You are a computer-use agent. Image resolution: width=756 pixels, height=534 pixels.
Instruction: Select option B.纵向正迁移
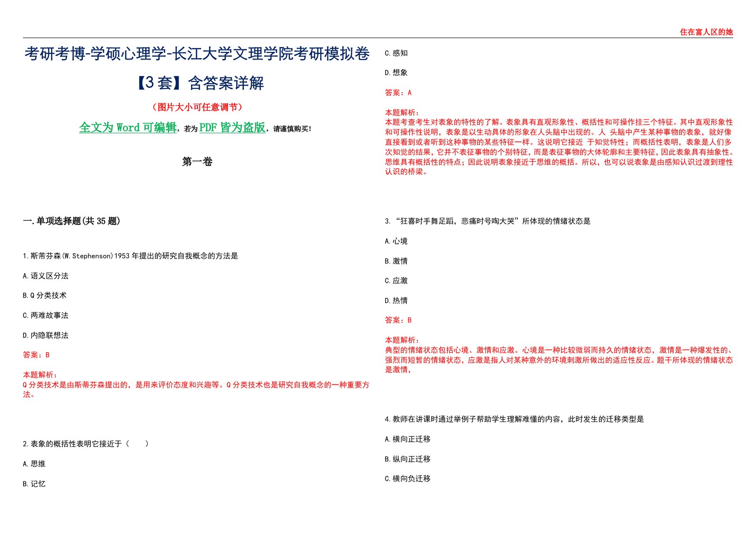(407, 459)
